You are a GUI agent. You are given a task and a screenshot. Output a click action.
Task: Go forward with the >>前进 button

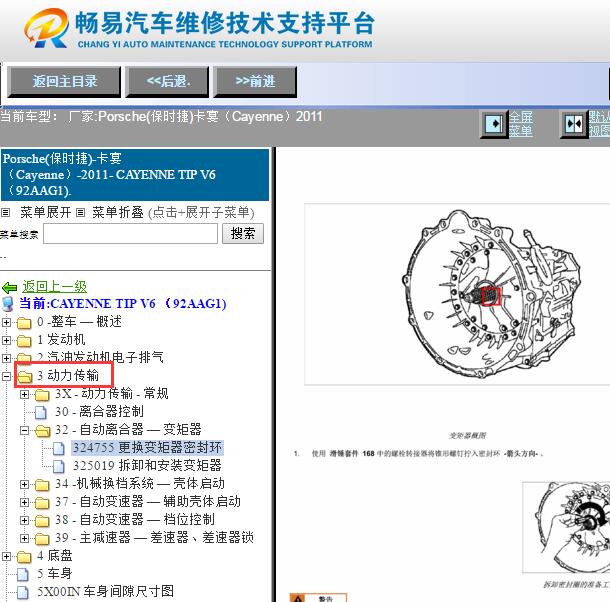tap(255, 82)
